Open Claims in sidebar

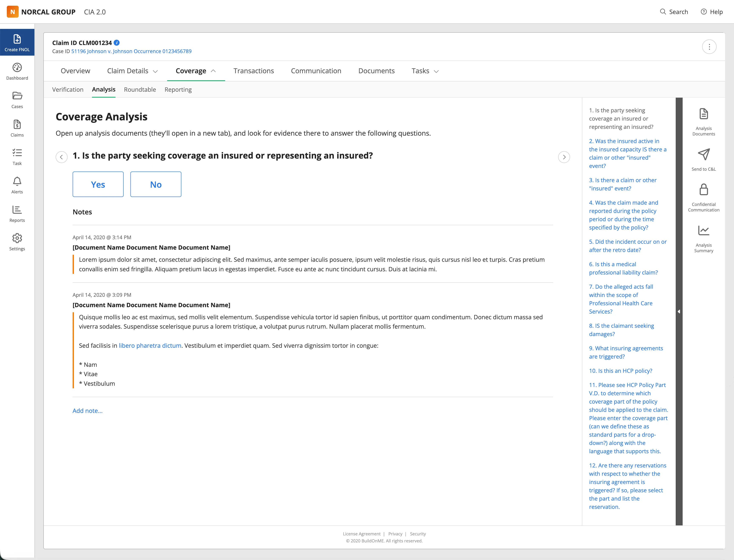pyautogui.click(x=17, y=128)
